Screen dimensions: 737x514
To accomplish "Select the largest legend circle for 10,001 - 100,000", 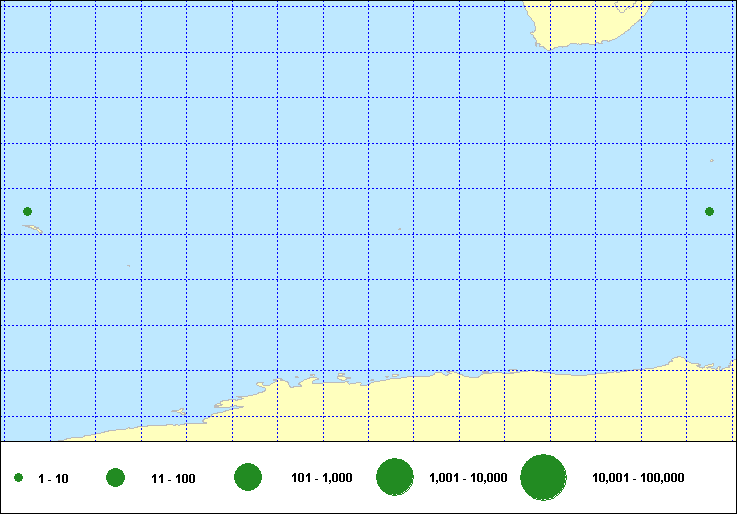I will pos(544,477).
